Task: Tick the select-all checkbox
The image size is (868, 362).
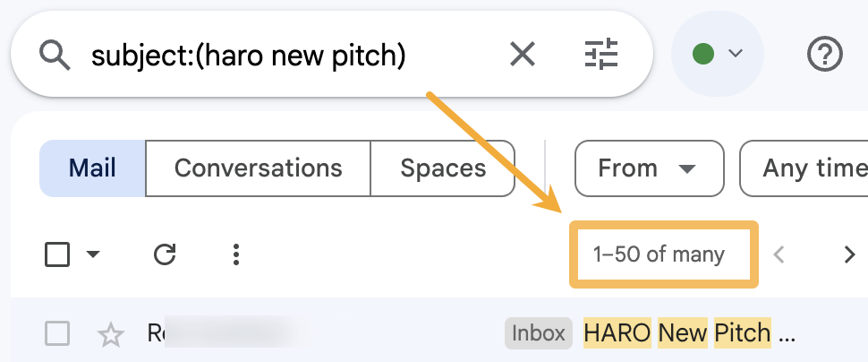Action: pyautogui.click(x=57, y=255)
